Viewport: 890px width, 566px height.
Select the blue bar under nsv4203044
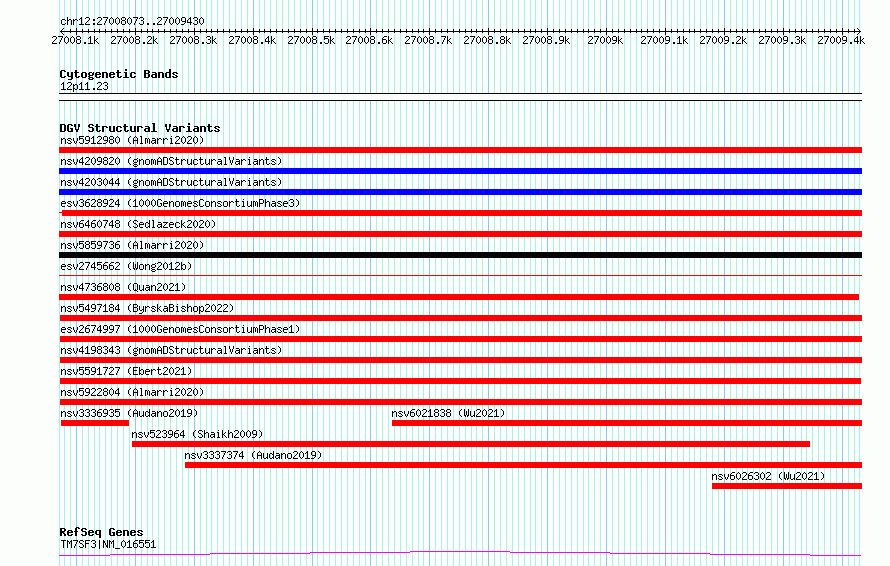click(x=460, y=192)
